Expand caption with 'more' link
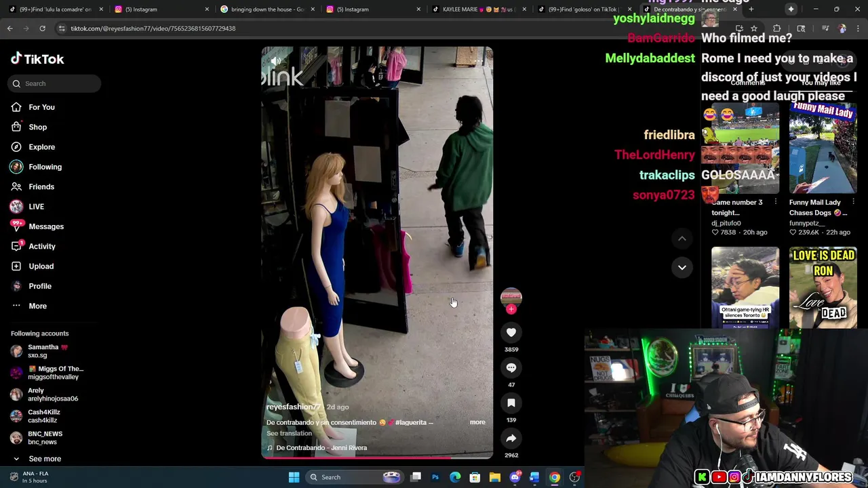The image size is (868, 488). [477, 422]
